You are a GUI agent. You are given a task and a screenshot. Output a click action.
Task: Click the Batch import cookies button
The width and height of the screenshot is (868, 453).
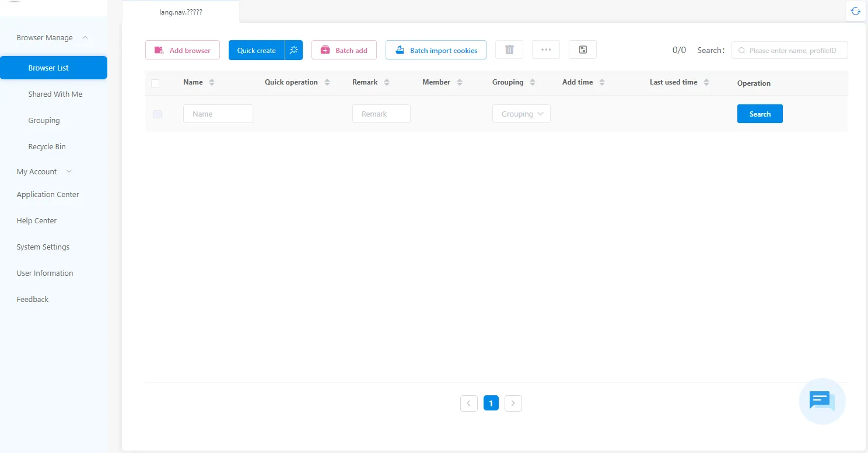click(436, 50)
